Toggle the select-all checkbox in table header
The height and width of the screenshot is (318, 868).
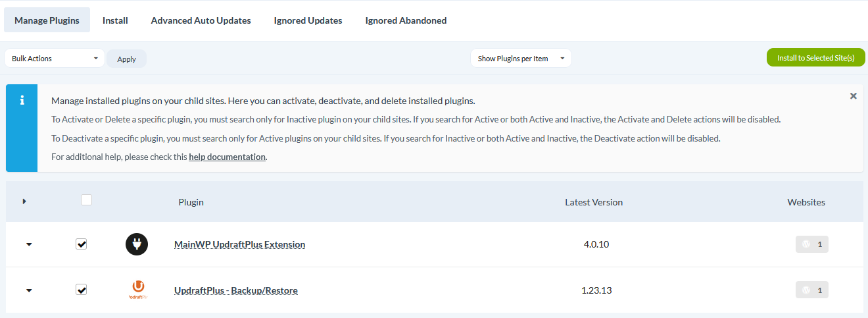pyautogui.click(x=86, y=200)
